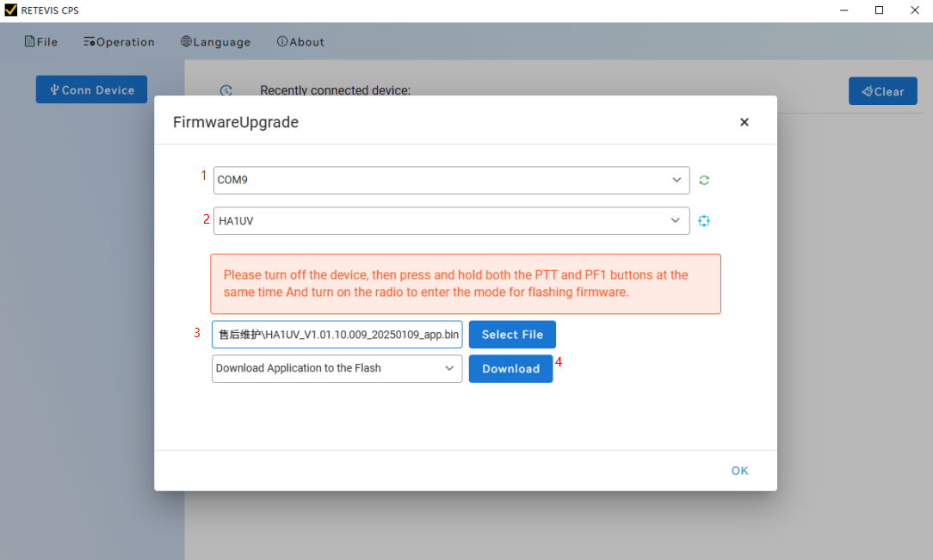Click the FirmwareUpgrade dialog title
Image resolution: width=933 pixels, height=560 pixels.
(236, 122)
